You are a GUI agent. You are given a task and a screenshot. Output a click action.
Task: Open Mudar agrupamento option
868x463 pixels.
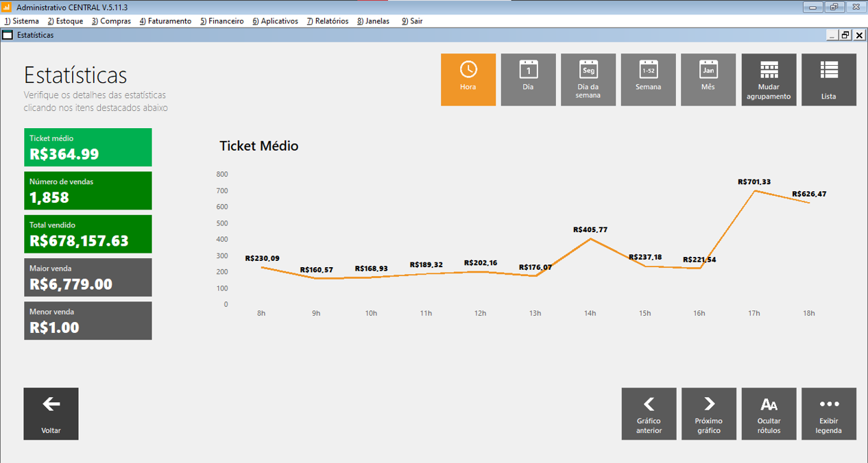(x=769, y=79)
